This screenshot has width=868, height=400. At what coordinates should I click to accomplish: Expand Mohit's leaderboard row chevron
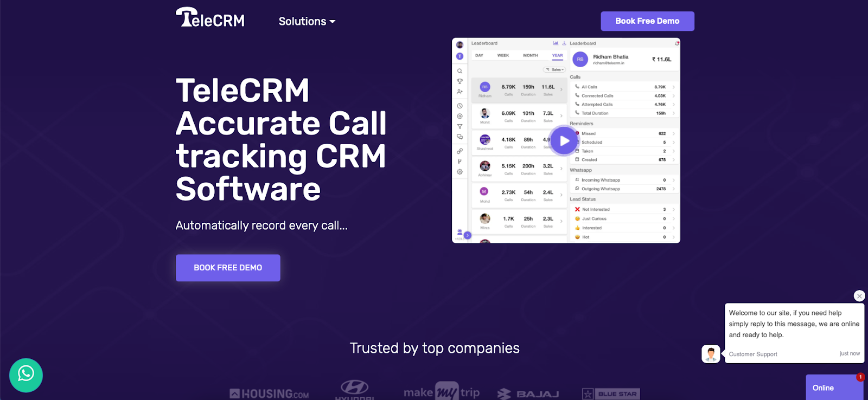pyautogui.click(x=561, y=115)
